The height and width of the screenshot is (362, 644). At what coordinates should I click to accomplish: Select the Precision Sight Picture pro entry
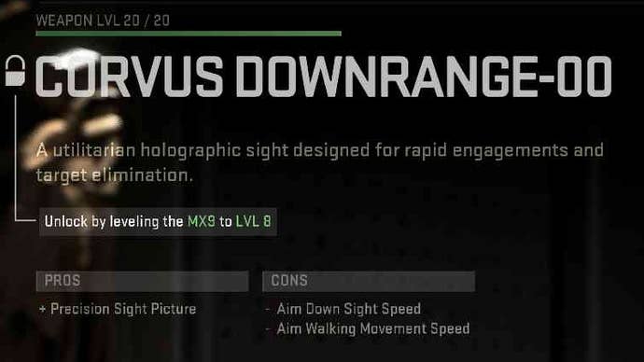click(x=118, y=309)
